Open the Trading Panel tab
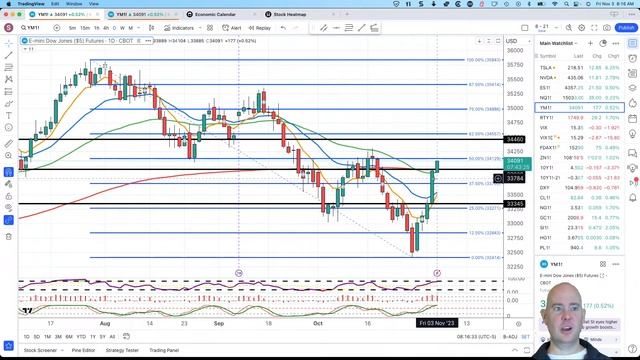 [164, 350]
